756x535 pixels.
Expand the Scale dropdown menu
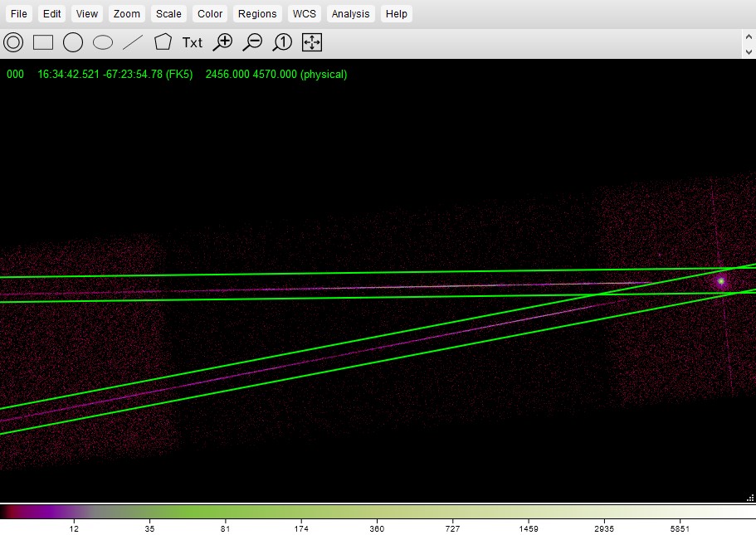tap(168, 14)
